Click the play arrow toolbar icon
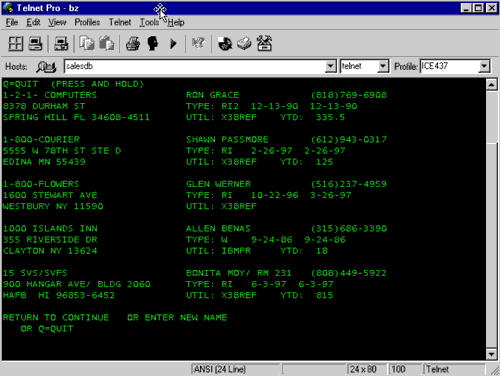The height and width of the screenshot is (376, 500). [173, 44]
